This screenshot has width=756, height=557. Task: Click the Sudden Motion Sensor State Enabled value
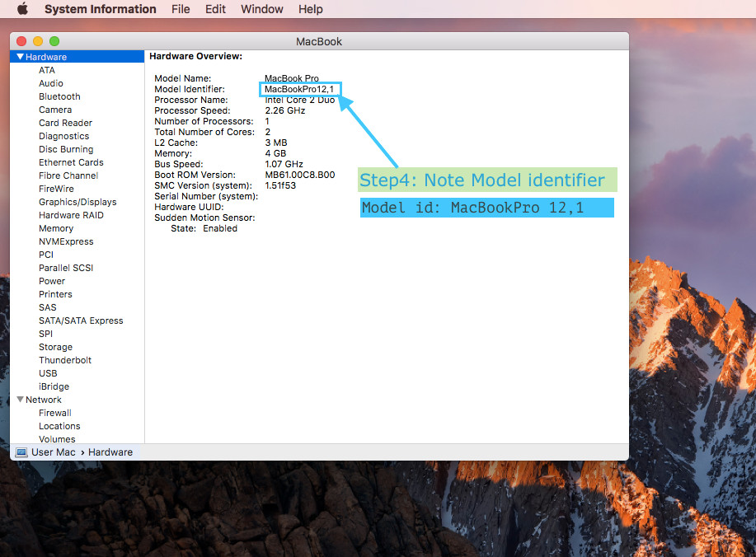(220, 228)
